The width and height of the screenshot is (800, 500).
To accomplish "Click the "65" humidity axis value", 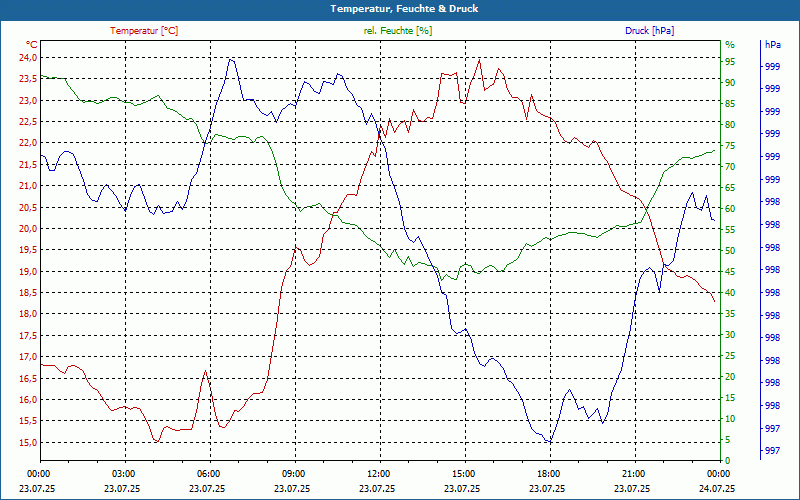I will (x=730, y=188).
